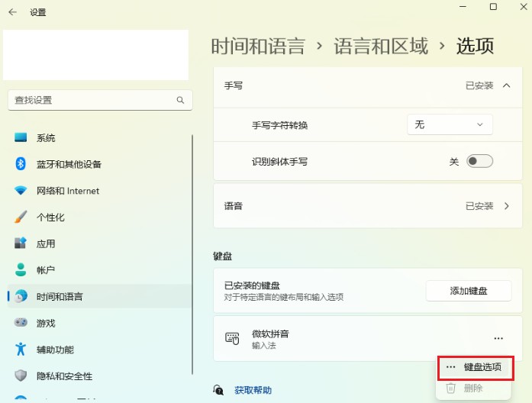This screenshot has height=403, width=532.
Task: Open 系统 settings in sidebar
Action: point(46,138)
